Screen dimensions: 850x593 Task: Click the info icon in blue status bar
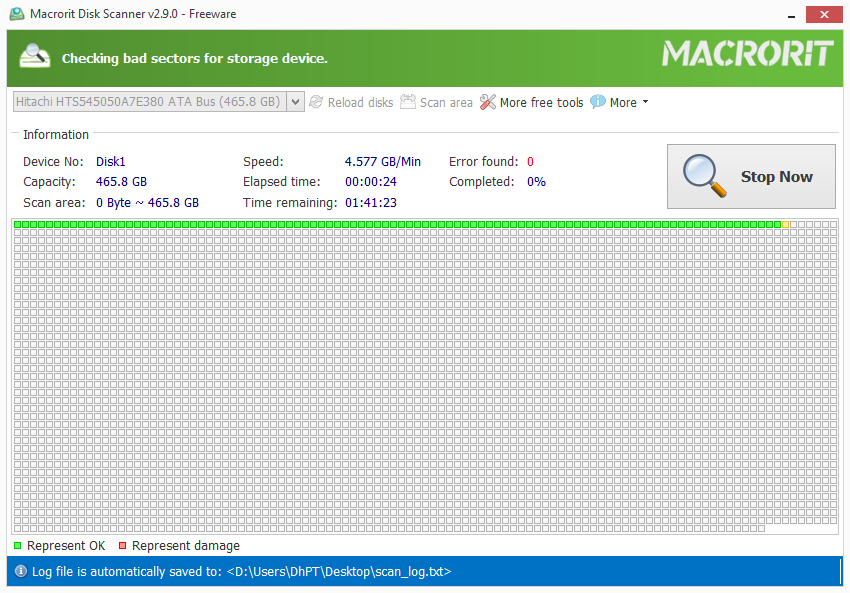point(20,571)
